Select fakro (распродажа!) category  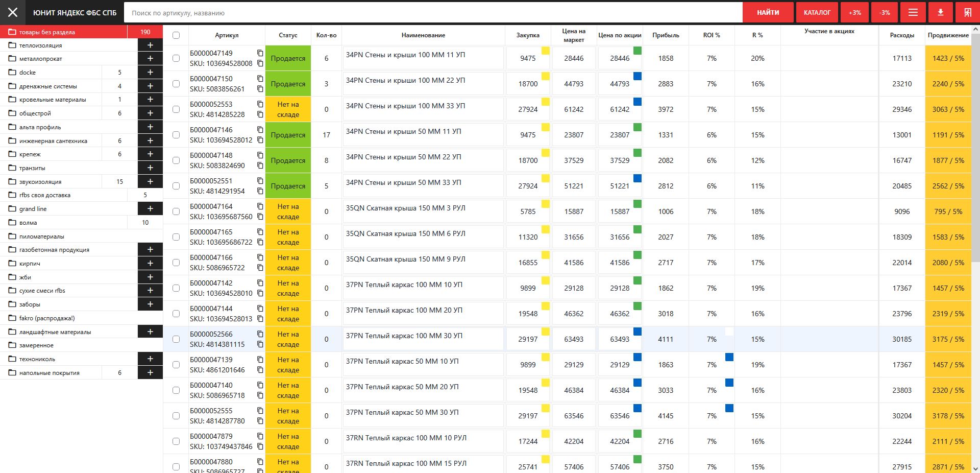tap(81, 318)
